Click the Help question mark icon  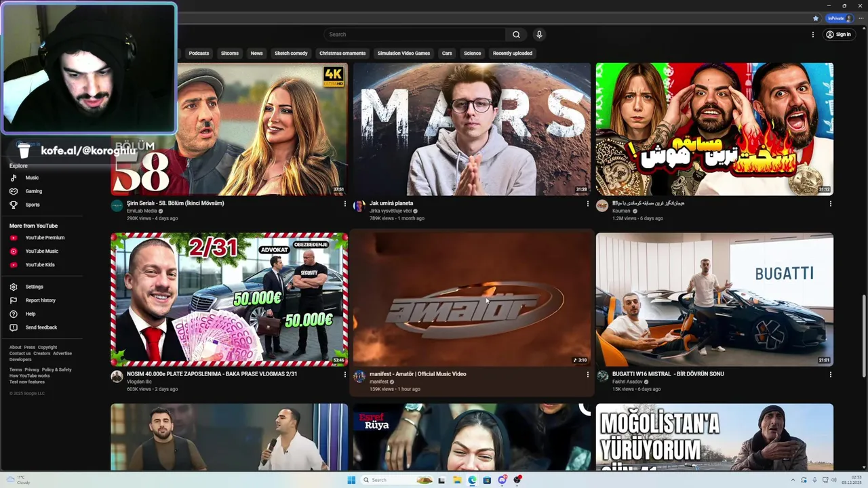14,314
